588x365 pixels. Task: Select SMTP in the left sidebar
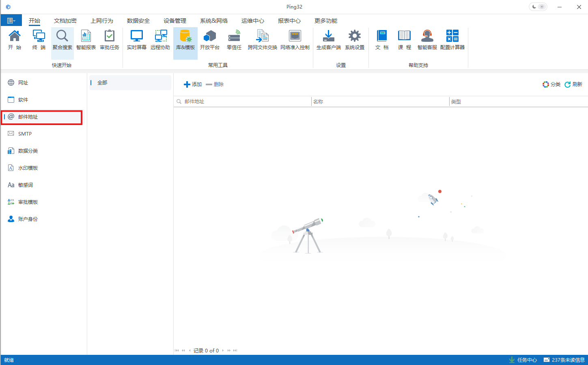point(25,134)
